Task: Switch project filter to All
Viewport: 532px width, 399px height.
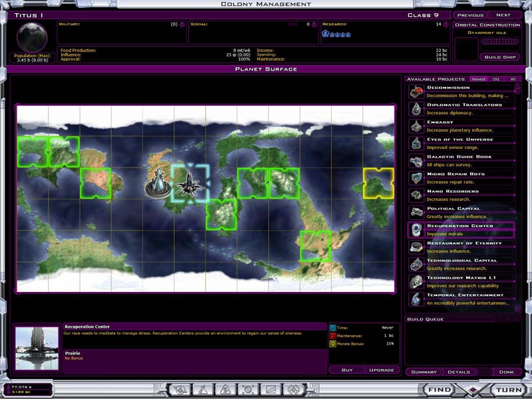Action: (513, 79)
